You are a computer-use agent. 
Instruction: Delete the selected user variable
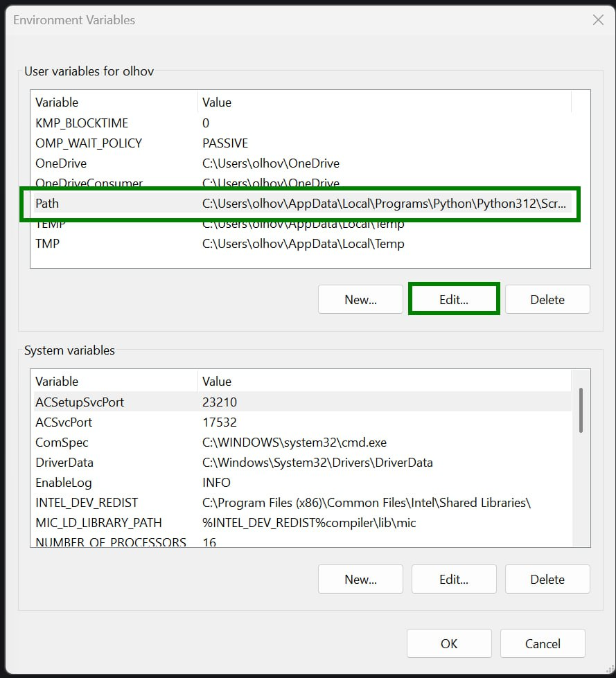click(x=547, y=299)
